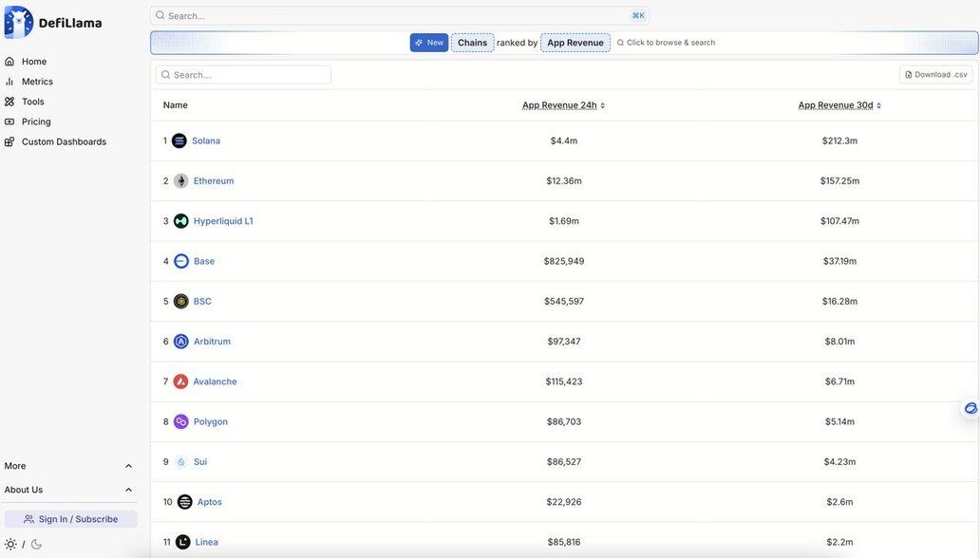Open Tools in the sidebar
980x558 pixels.
click(32, 102)
